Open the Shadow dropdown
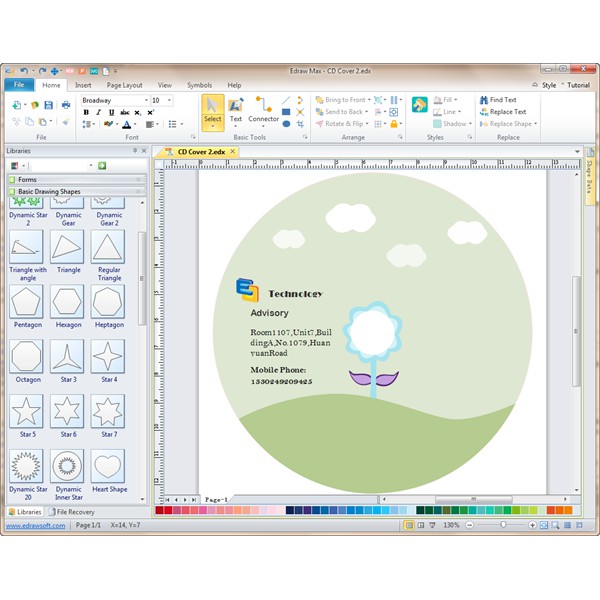 coord(470,124)
